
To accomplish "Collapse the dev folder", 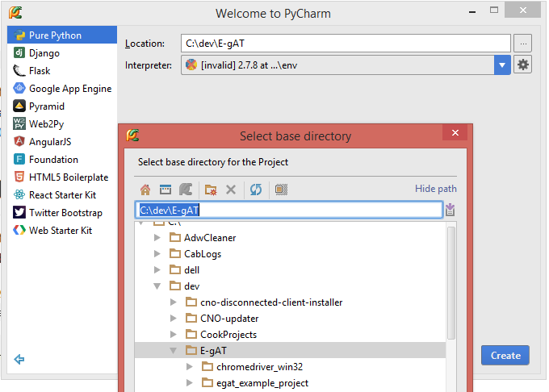I will click(157, 286).
